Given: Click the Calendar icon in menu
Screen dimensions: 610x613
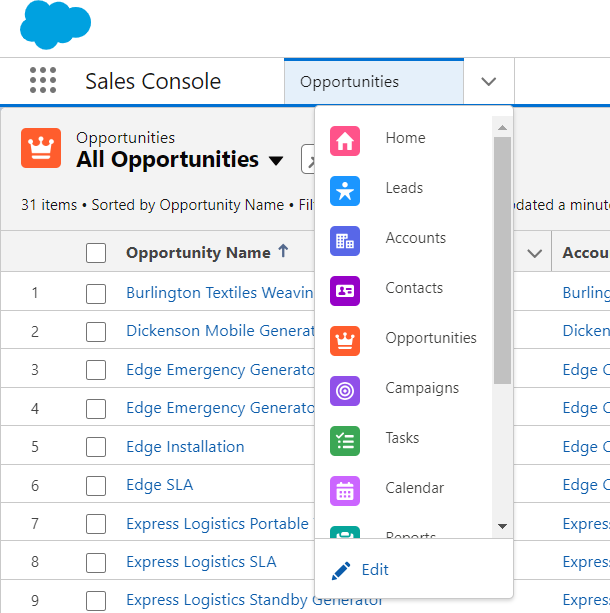Looking at the screenshot, I should [x=345, y=491].
